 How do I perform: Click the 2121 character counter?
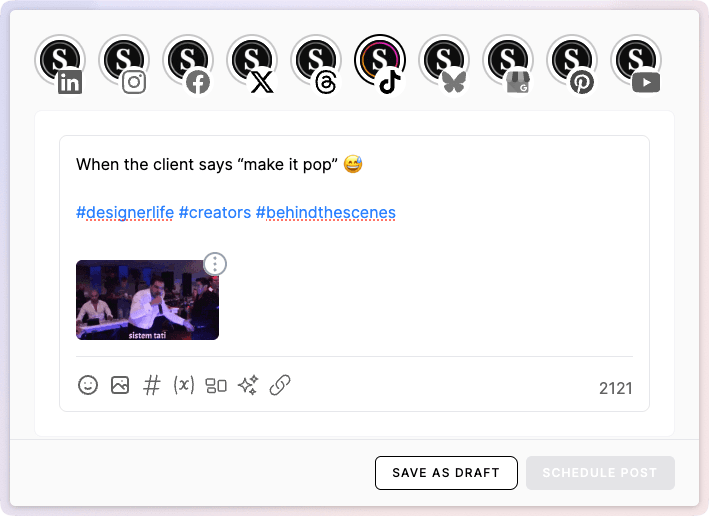615,388
